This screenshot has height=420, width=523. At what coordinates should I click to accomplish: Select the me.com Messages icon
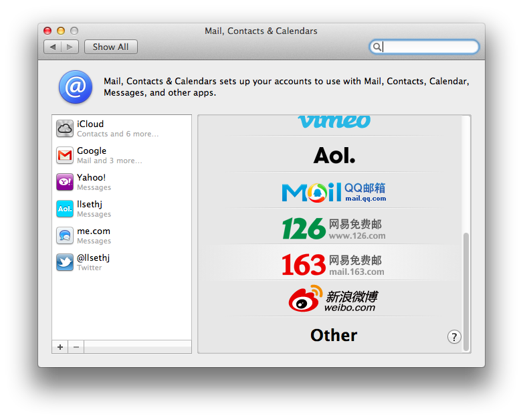(65, 235)
